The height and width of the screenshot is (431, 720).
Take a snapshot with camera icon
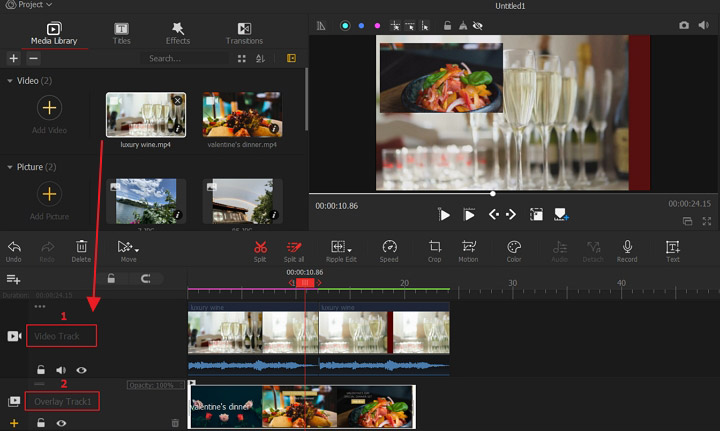point(684,25)
